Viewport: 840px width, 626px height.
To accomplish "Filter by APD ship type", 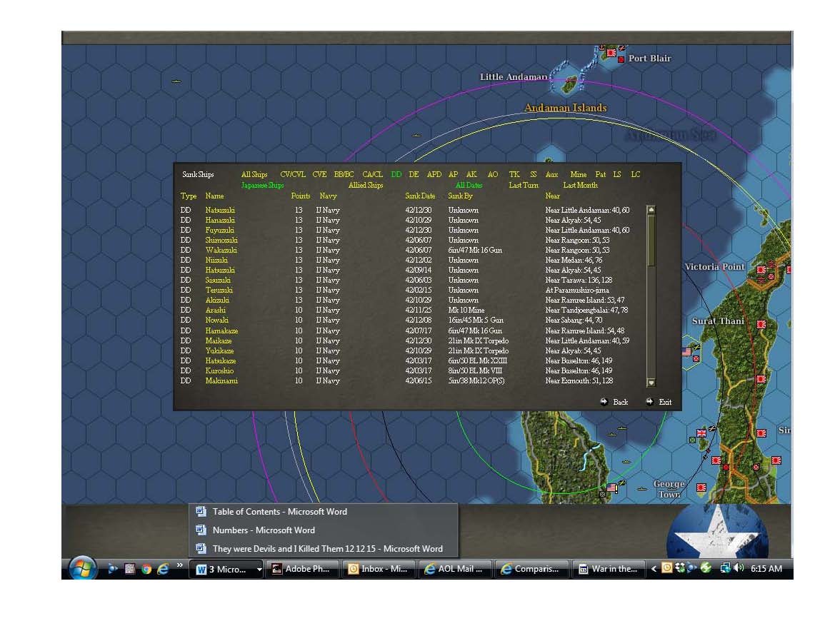I will click(434, 175).
